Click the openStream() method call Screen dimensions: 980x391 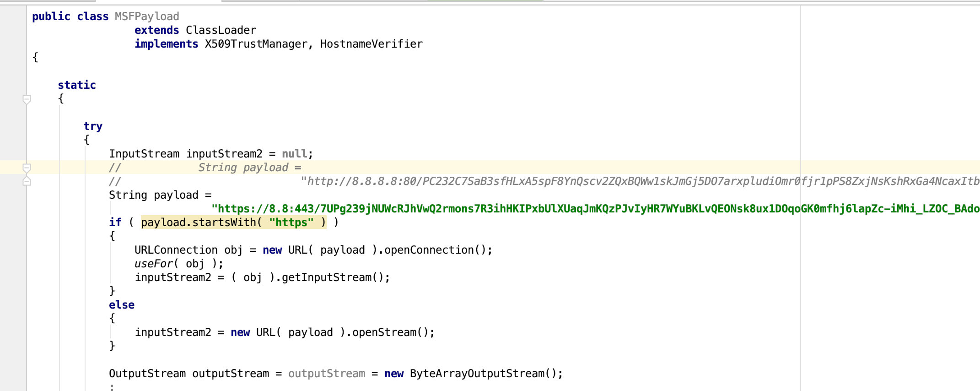pyautogui.click(x=390, y=332)
